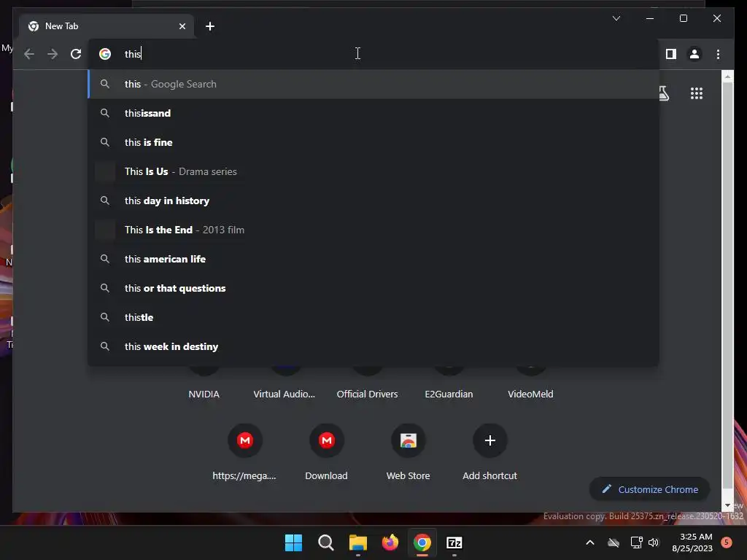Open the profile avatar icon
This screenshot has width=747, height=560.
coord(694,54)
